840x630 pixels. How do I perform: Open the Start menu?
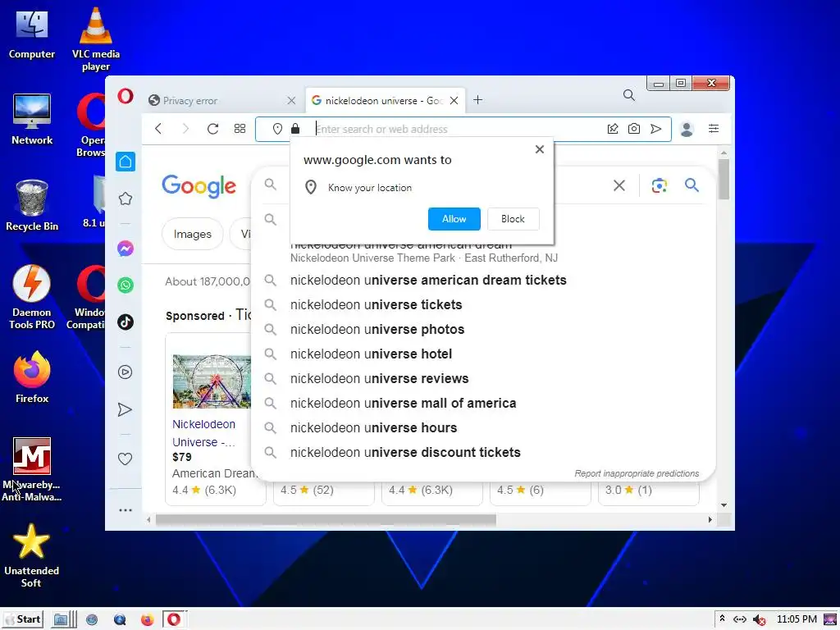(x=22, y=619)
